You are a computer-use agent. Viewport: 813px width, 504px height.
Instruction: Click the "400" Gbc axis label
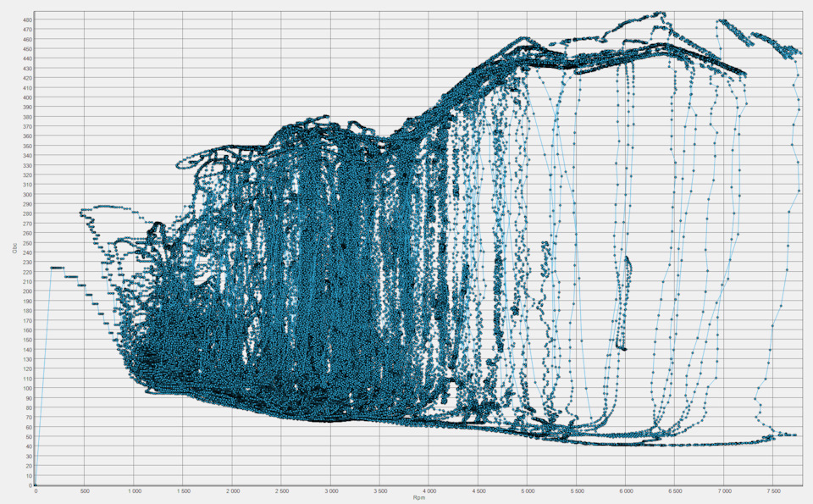point(27,97)
